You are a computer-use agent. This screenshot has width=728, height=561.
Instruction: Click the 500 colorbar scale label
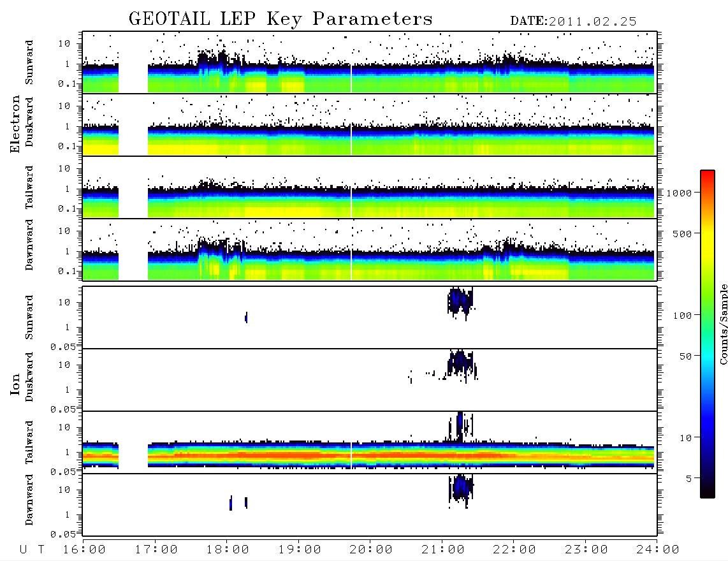click(x=682, y=233)
